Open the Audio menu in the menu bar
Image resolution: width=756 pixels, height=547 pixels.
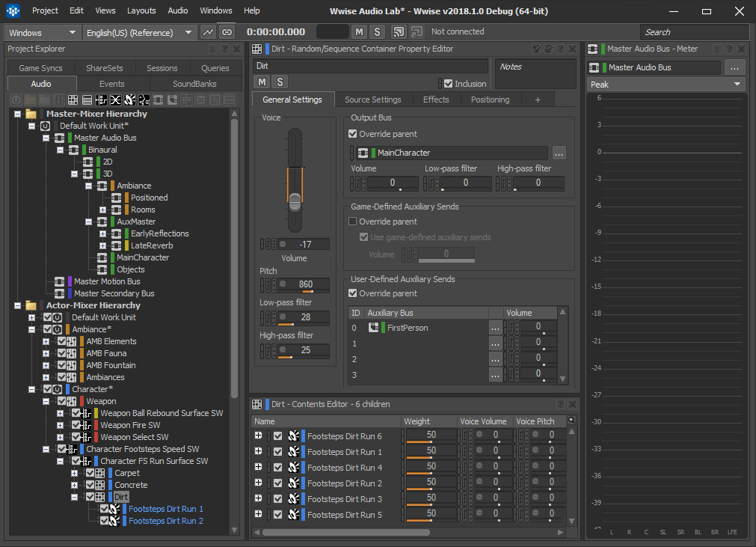point(178,10)
